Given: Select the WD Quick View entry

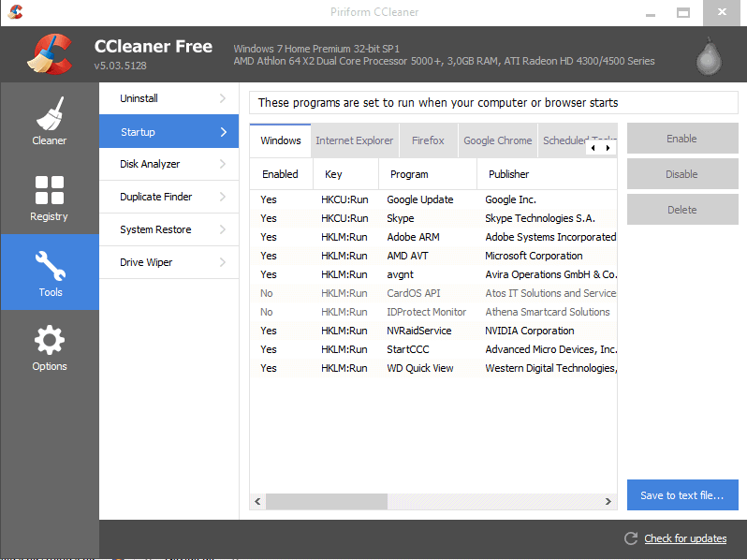Looking at the screenshot, I should click(x=433, y=368).
